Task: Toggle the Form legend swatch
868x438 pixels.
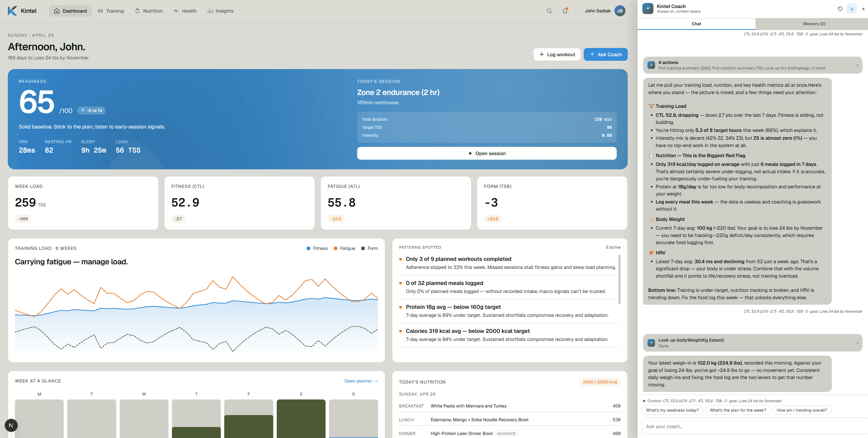Action: pyautogui.click(x=363, y=248)
